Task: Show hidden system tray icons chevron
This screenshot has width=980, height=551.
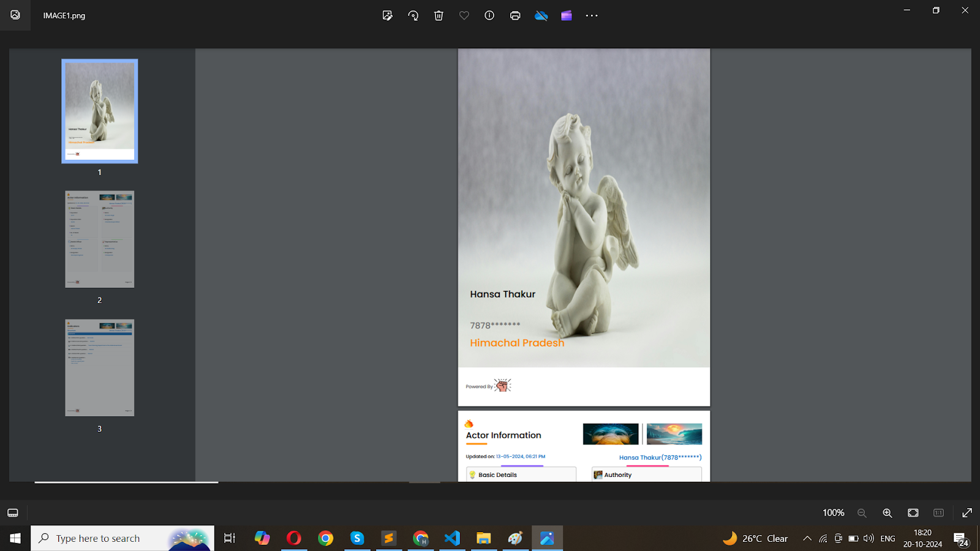Action: (807, 539)
